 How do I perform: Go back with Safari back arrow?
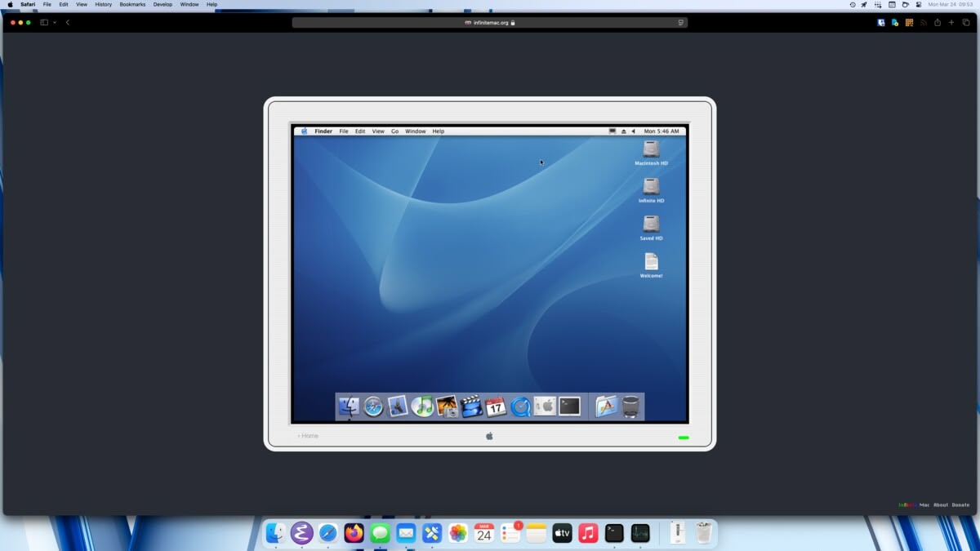click(x=68, y=23)
